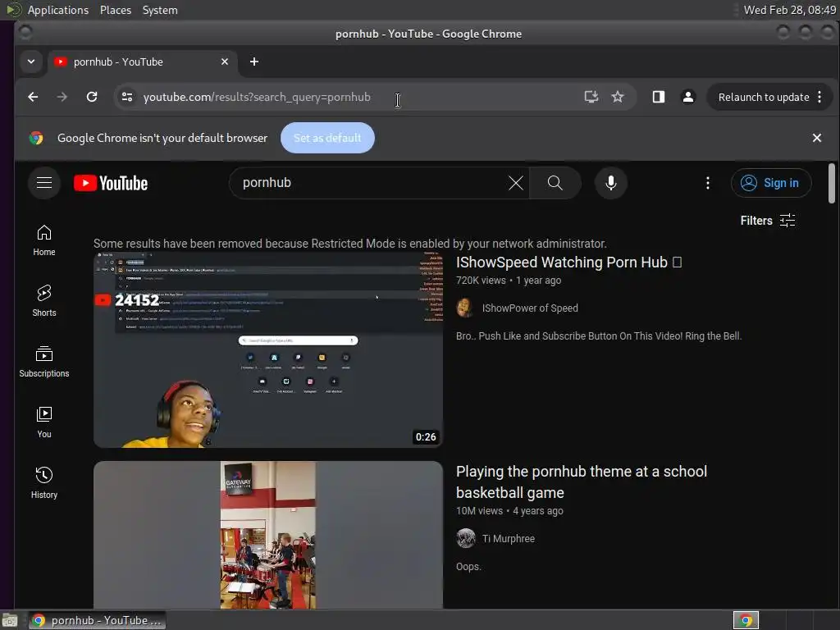The width and height of the screenshot is (840, 630).
Task: Open Ti Murphree channel name
Action: click(508, 538)
